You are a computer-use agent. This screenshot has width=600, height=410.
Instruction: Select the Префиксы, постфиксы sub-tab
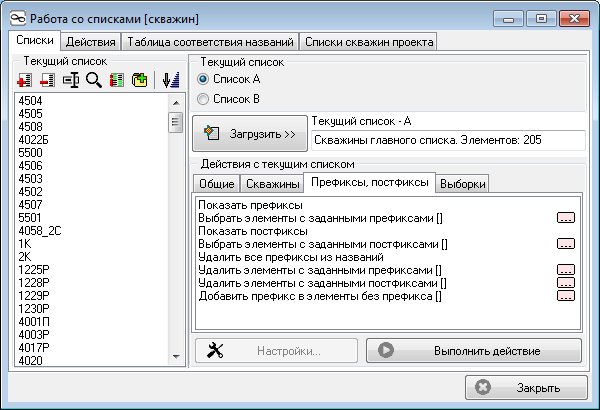pos(370,182)
